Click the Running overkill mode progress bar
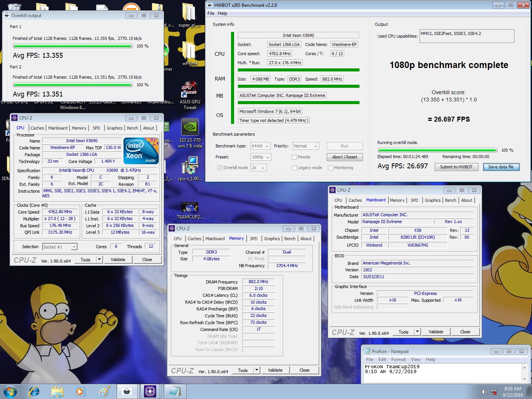 point(437,150)
